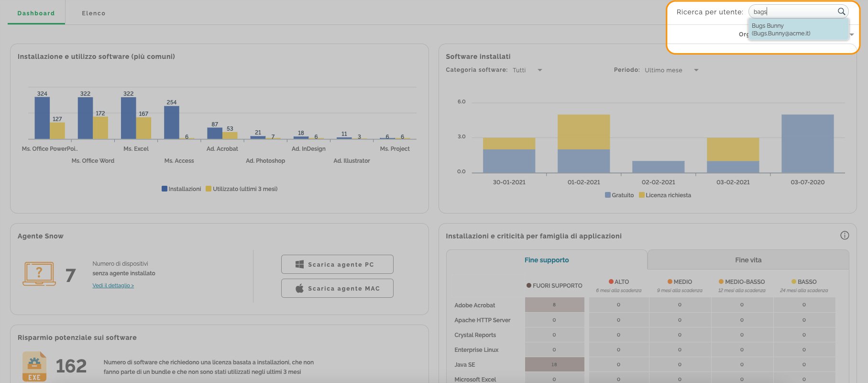Click the Adobe Acrobat row label
This screenshot has width=868, height=383.
click(x=474, y=305)
